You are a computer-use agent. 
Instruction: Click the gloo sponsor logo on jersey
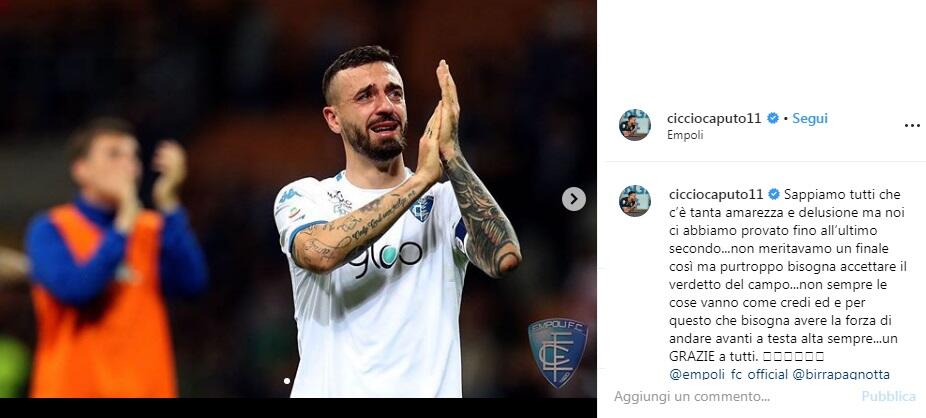tap(385, 256)
